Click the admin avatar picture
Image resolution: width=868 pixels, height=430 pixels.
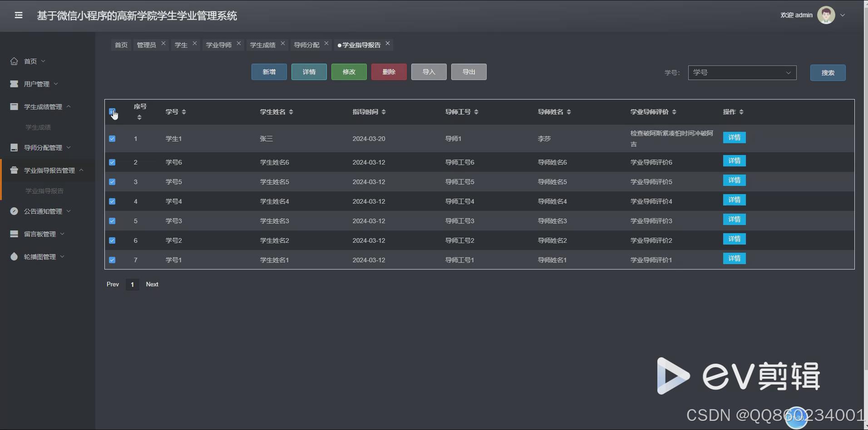click(x=826, y=15)
